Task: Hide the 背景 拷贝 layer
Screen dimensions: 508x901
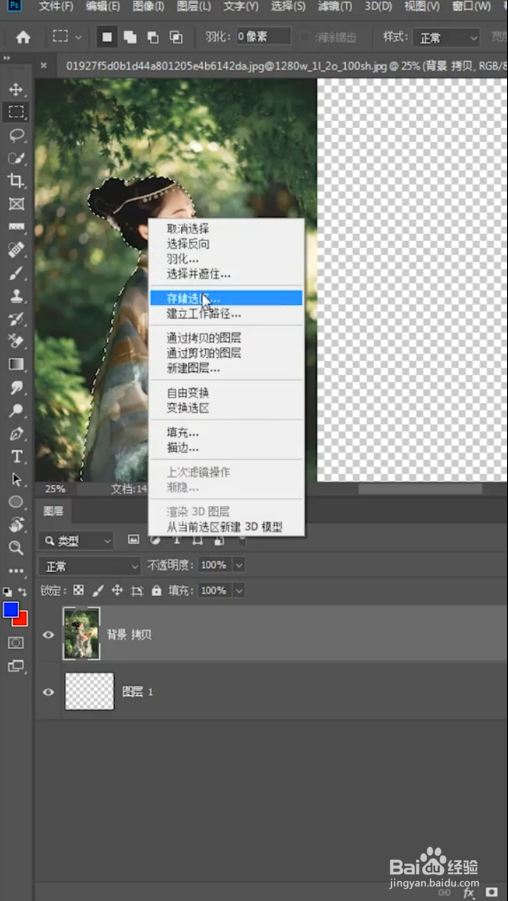Action: pyautogui.click(x=49, y=635)
